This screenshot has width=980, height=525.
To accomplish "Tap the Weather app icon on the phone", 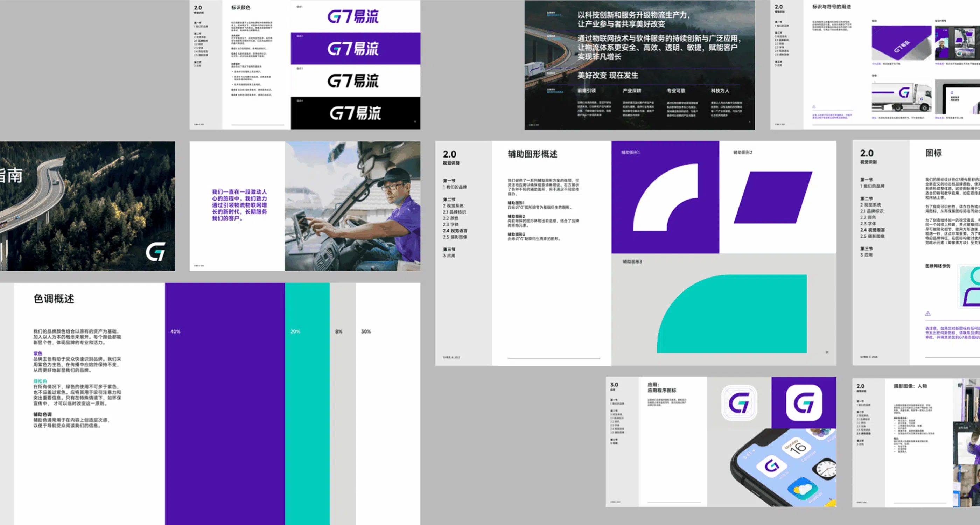I will coord(803,489).
